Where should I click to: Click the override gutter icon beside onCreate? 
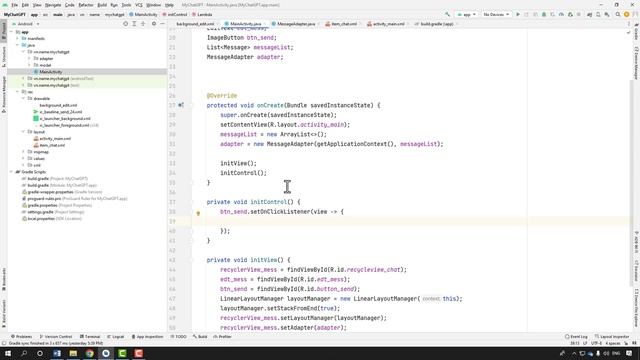tap(181, 105)
